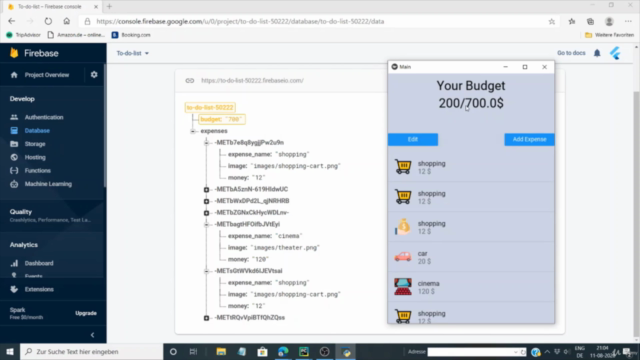
Task: Open browser settings and more menu
Action: coord(628,22)
